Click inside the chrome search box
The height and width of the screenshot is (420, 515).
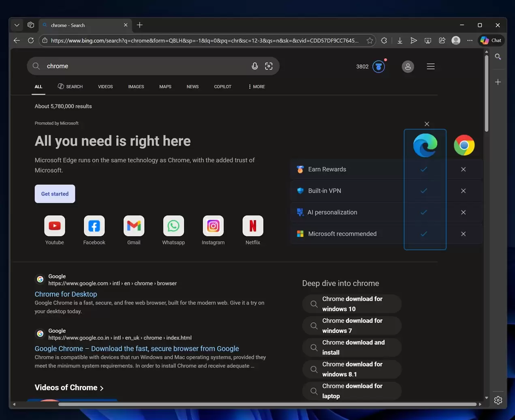[x=122, y=66]
